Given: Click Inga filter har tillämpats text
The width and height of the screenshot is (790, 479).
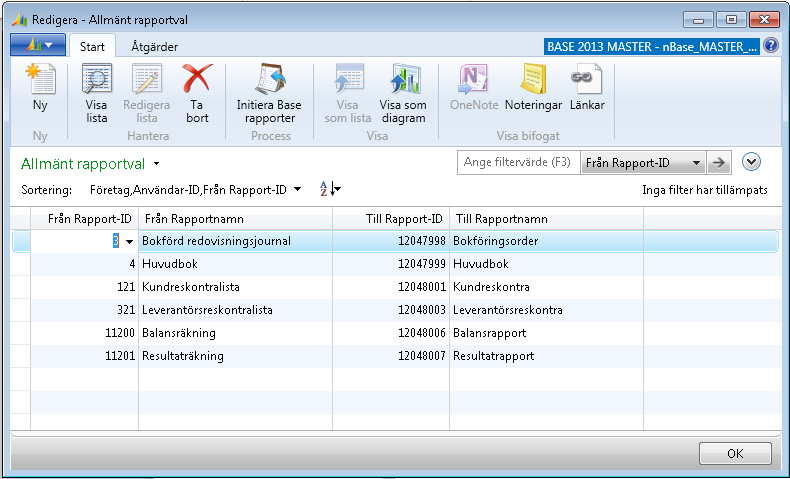Looking at the screenshot, I should point(705,190).
